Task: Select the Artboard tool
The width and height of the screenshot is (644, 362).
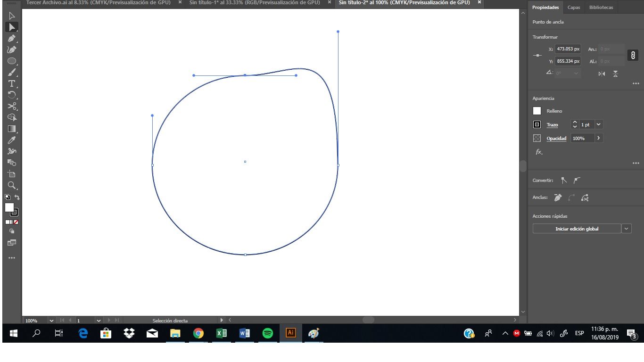Action: pyautogui.click(x=12, y=174)
